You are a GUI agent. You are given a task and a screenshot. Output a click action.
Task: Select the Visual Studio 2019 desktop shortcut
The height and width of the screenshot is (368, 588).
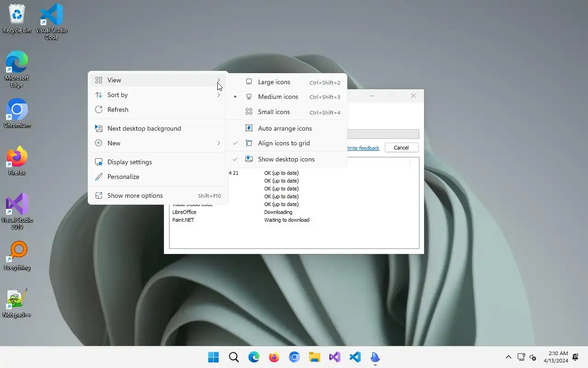tap(17, 211)
